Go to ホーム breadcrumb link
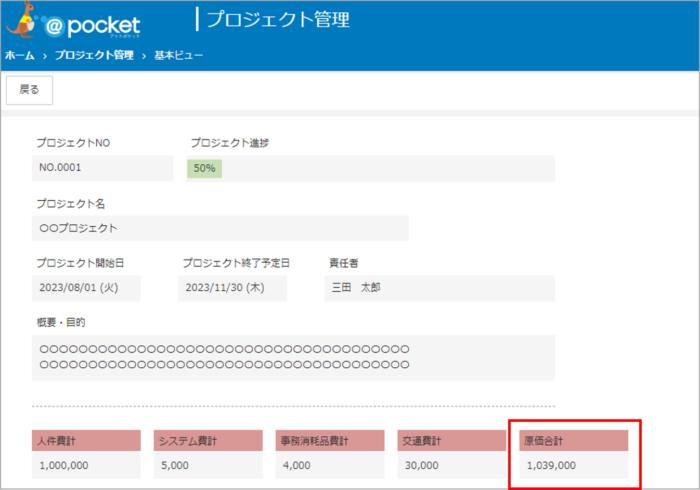The image size is (700, 490). (x=20, y=55)
